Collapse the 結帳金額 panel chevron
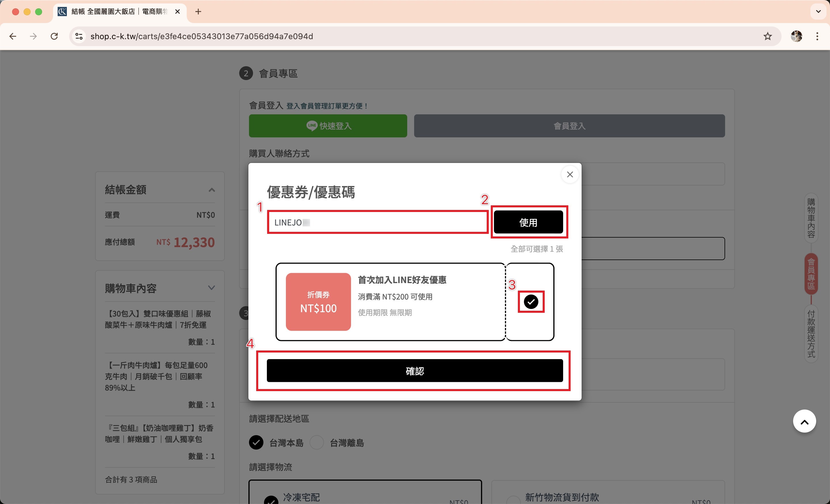Viewport: 830px width, 504px height. tap(212, 190)
